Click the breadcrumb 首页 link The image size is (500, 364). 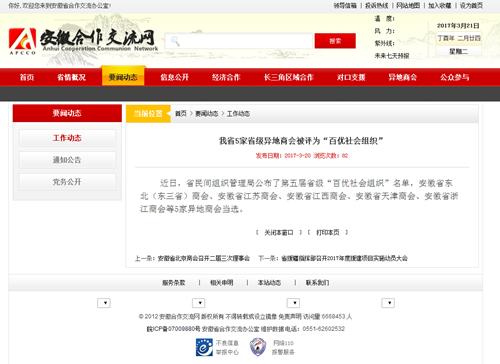(x=181, y=114)
